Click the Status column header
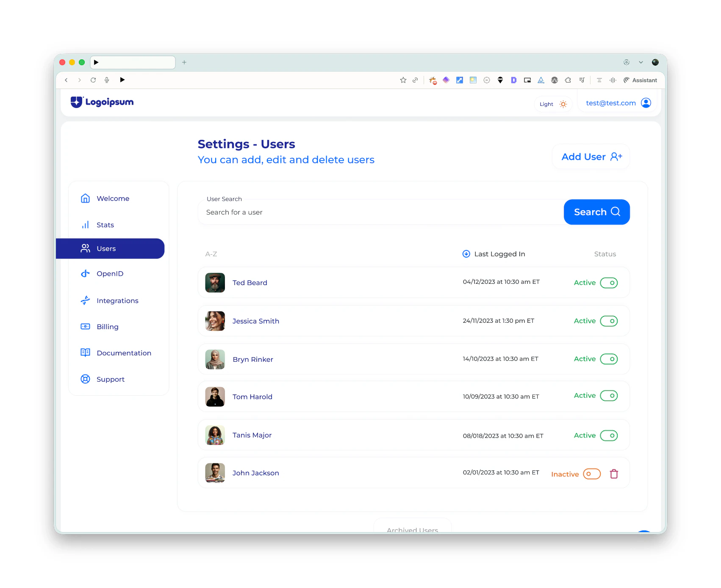This screenshot has height=588, width=721. 605,254
